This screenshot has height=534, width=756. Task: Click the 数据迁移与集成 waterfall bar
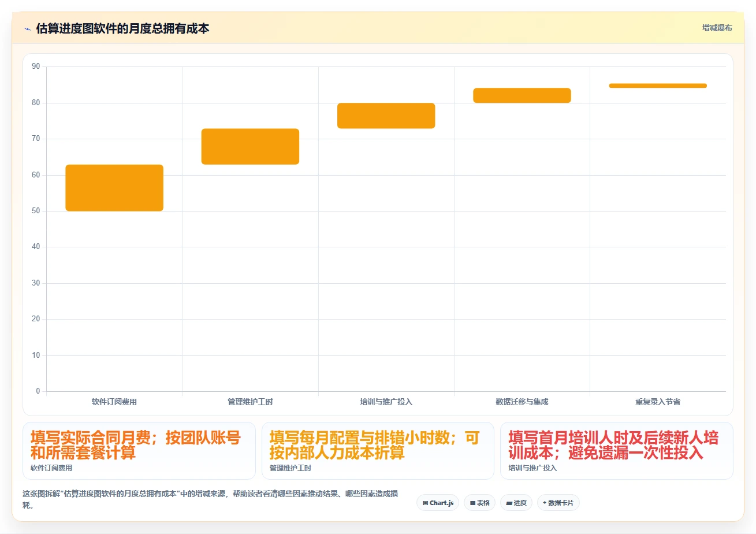[522, 95]
